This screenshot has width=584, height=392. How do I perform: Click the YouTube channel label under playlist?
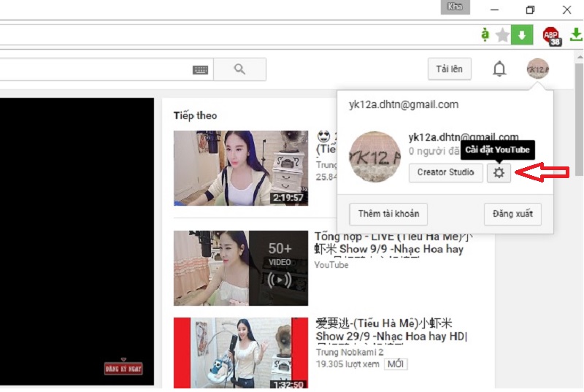click(331, 265)
